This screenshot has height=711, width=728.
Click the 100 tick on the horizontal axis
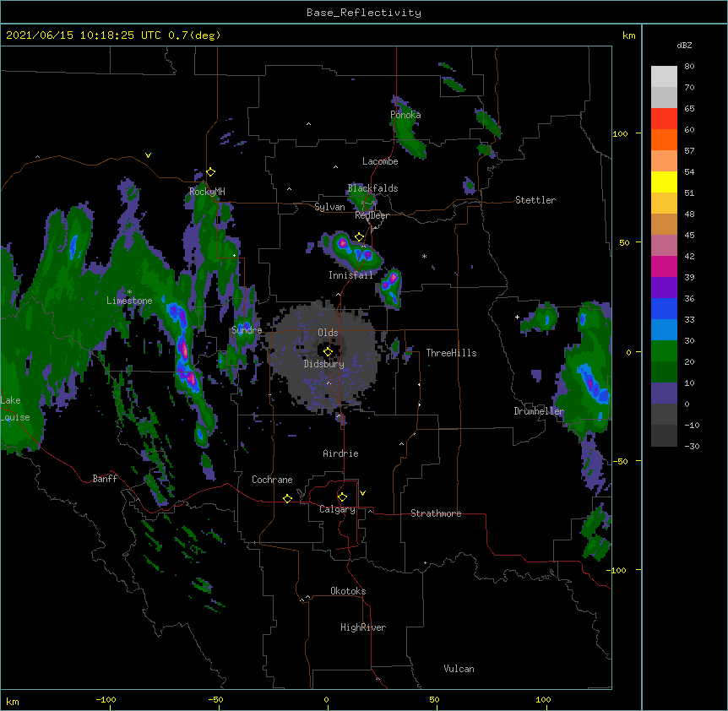(x=543, y=699)
